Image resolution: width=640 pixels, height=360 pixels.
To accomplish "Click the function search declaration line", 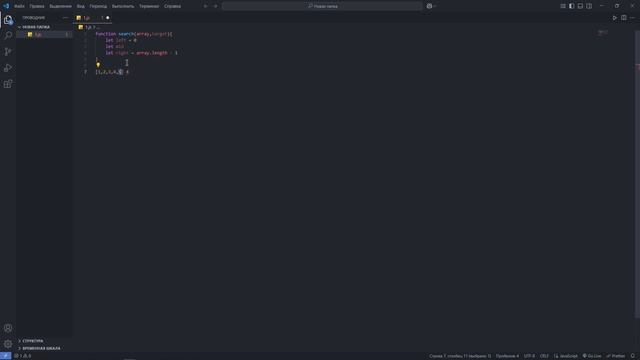I will (134, 34).
